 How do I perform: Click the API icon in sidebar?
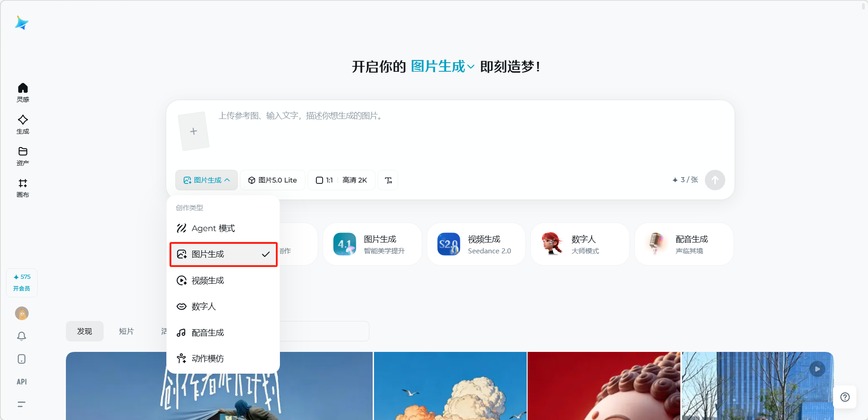22,382
